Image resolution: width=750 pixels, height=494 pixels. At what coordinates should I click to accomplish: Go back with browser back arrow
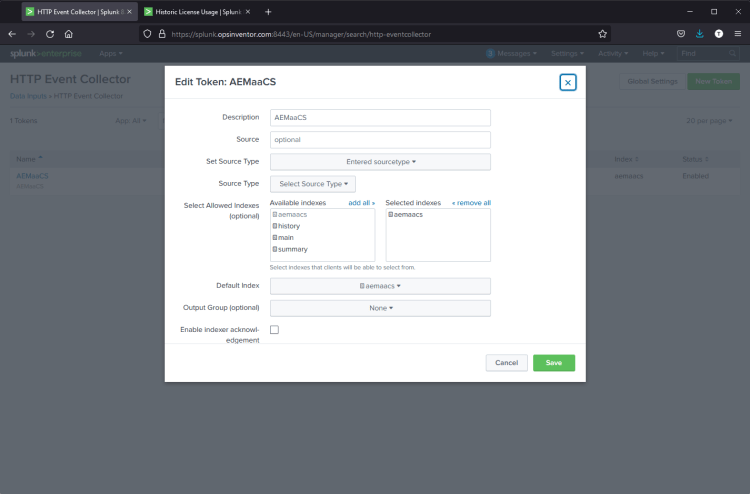[12, 34]
